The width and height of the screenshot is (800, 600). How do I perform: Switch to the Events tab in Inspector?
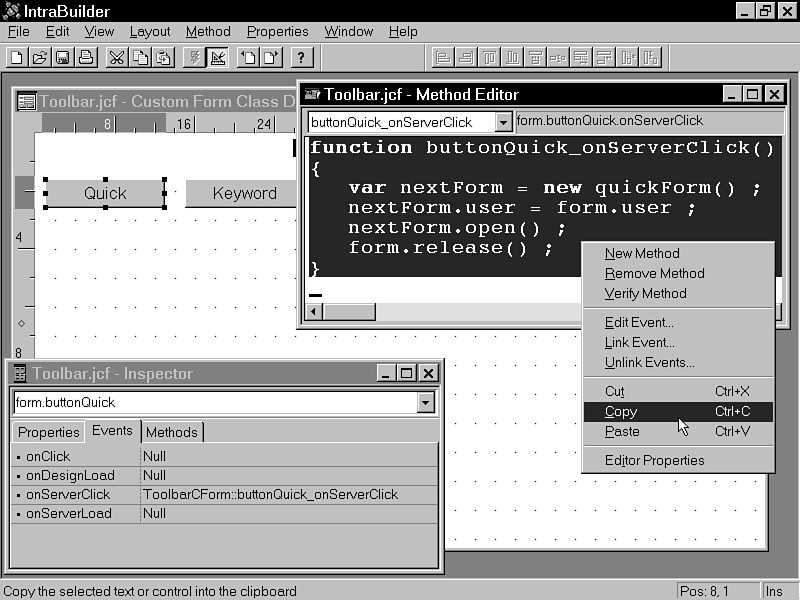pyautogui.click(x=112, y=431)
